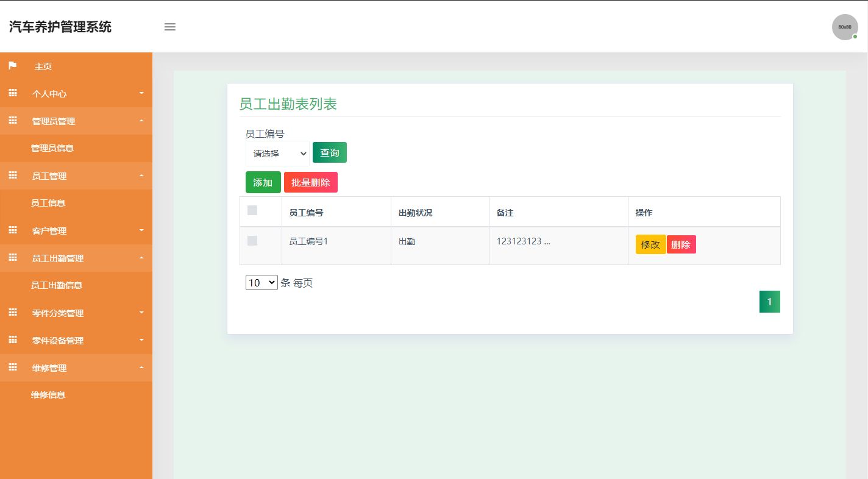The image size is (868, 479).
Task: Tick the select-all checkbox in table header
Action: pyautogui.click(x=252, y=210)
